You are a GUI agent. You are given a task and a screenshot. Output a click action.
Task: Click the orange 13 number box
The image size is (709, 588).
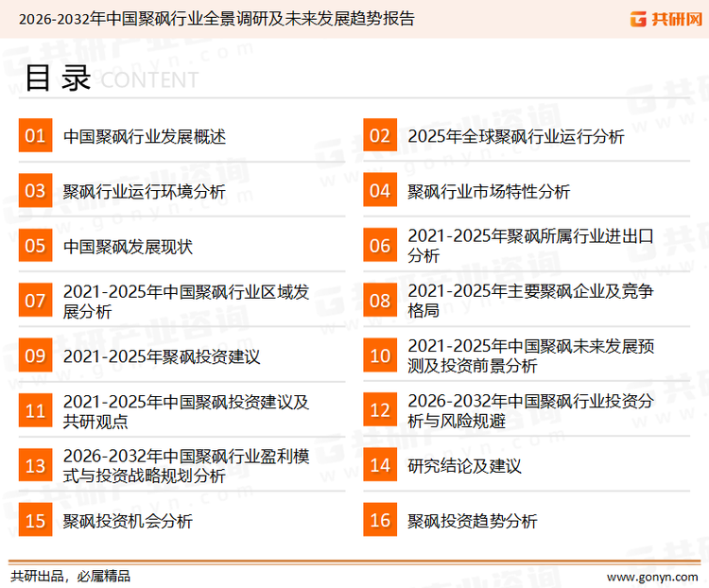click(x=35, y=465)
